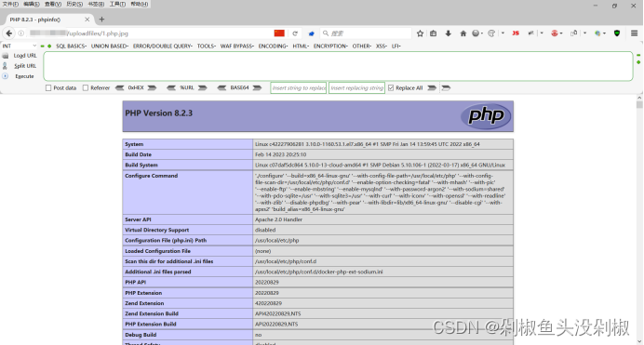The width and height of the screenshot is (644, 345).
Task: Expand the XSS menu
Action: coord(382,46)
